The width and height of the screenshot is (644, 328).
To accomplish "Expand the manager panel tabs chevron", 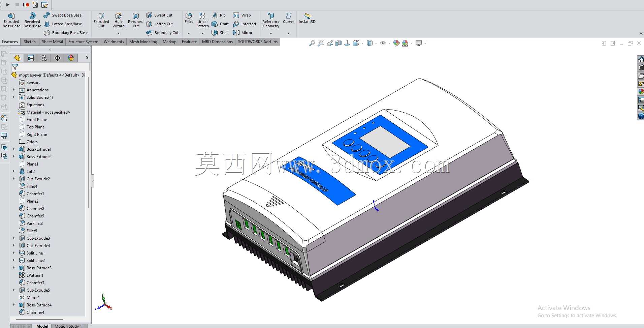I will click(87, 58).
